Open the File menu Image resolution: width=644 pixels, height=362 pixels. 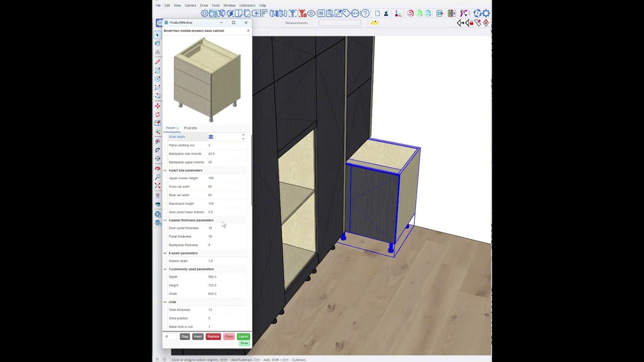[x=158, y=6]
